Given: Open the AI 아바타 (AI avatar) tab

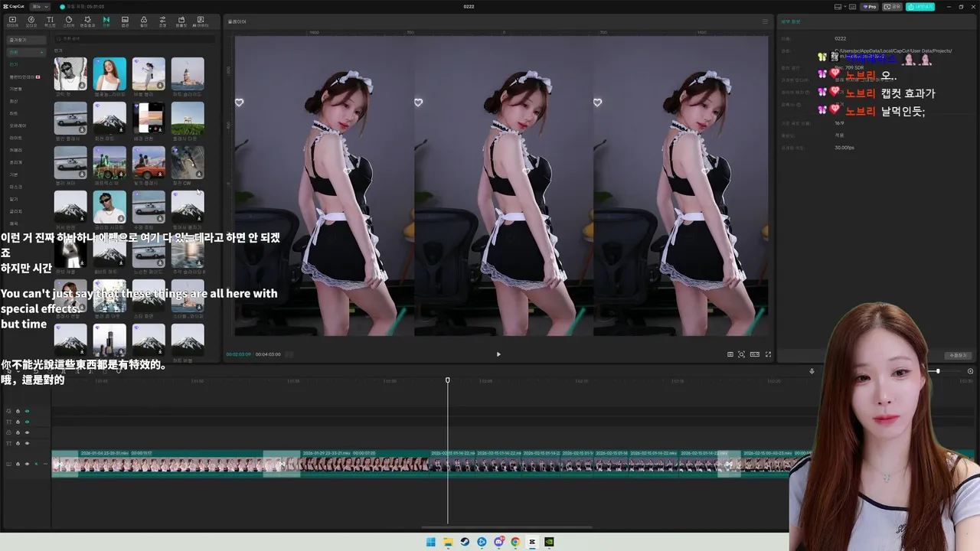Looking at the screenshot, I should pos(200,21).
